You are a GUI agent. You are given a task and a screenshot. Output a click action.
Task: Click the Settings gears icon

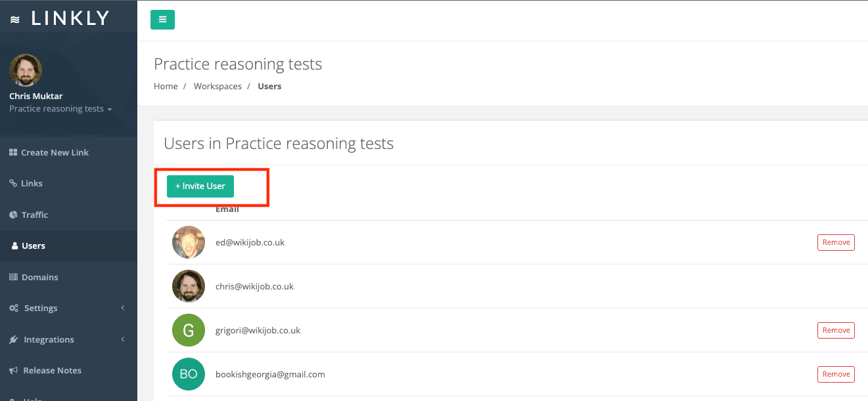click(x=14, y=308)
